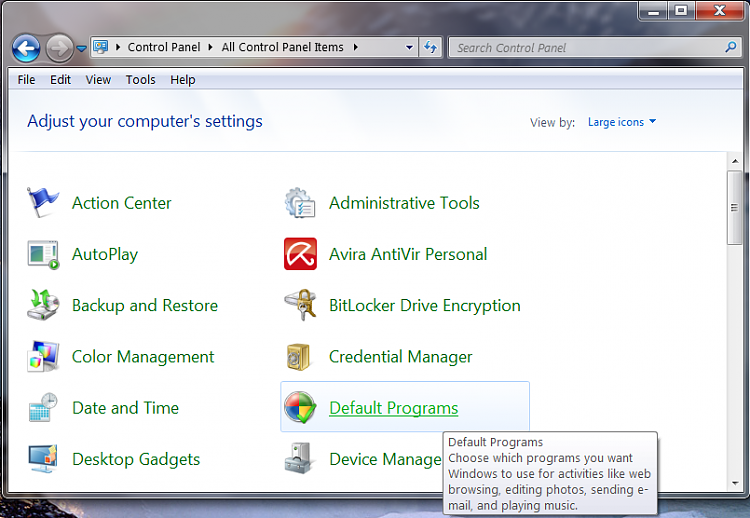Open the Action Center flag icon
This screenshot has width=750, height=518.
point(43,203)
